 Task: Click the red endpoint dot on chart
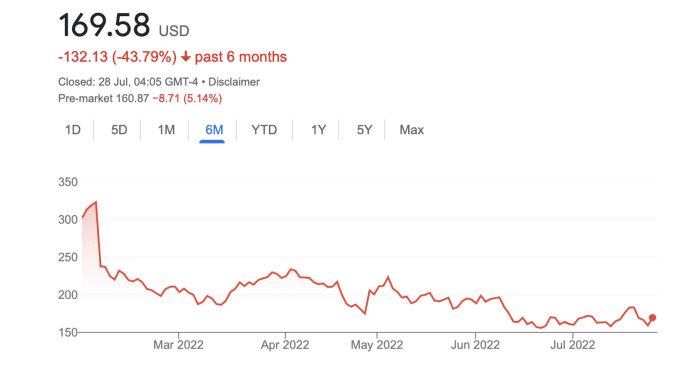[652, 318]
